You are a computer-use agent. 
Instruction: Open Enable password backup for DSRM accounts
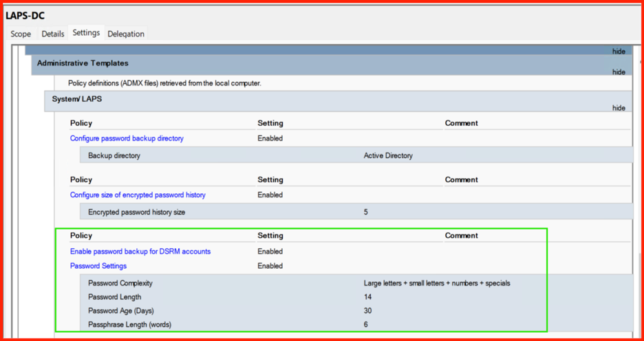140,251
